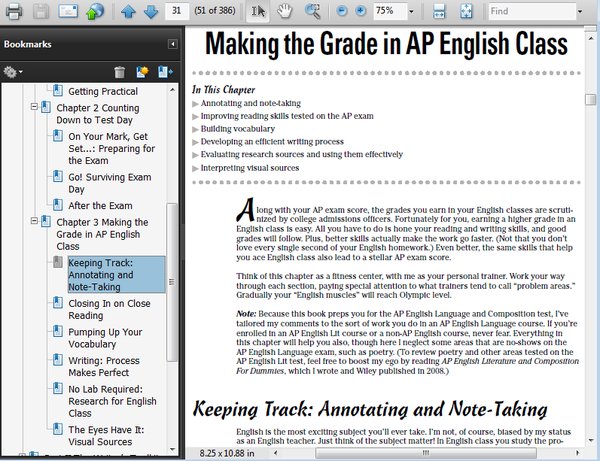Choose the Hand pan tool
The width and height of the screenshot is (600, 461).
pos(285,11)
